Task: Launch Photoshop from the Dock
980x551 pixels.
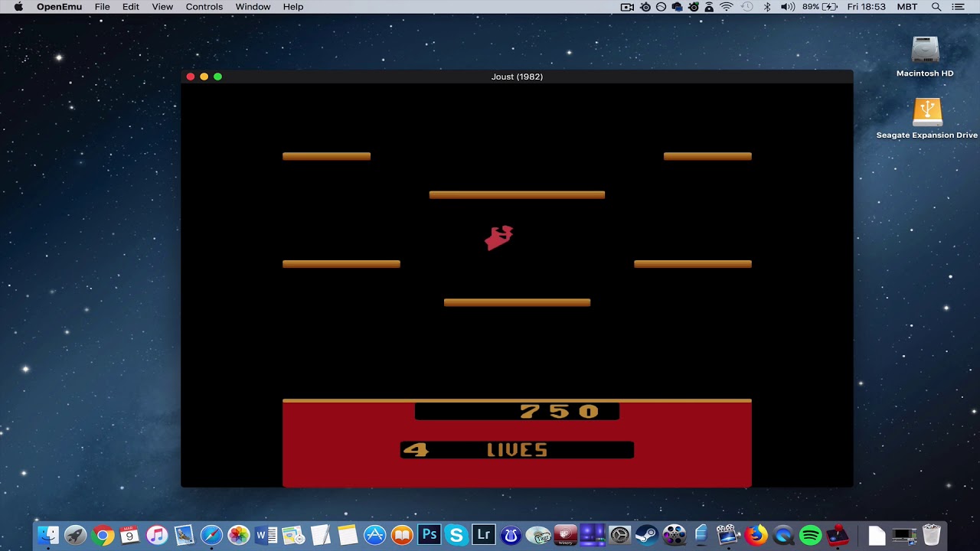Action: [x=429, y=535]
